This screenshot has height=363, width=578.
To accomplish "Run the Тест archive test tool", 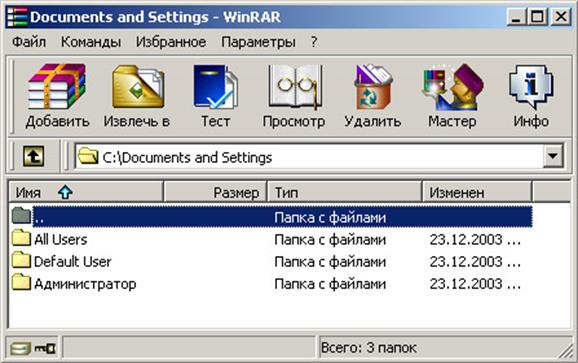I will coord(216,87).
